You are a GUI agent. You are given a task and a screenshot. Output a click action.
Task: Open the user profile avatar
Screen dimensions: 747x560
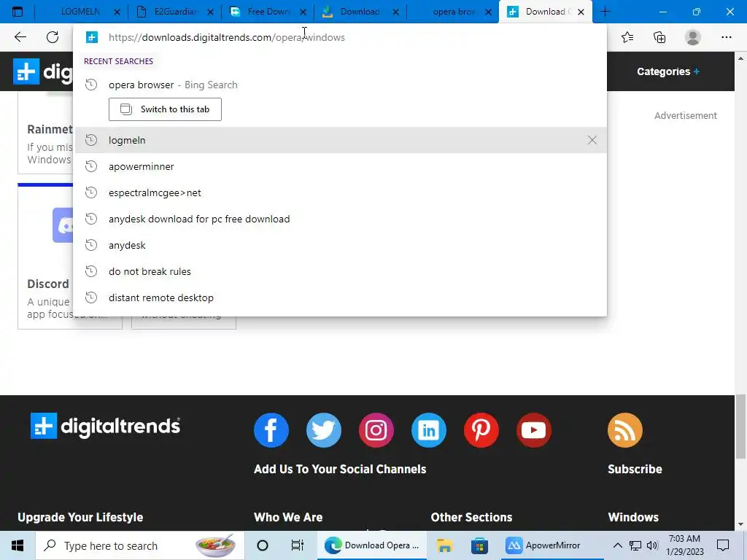[693, 37]
